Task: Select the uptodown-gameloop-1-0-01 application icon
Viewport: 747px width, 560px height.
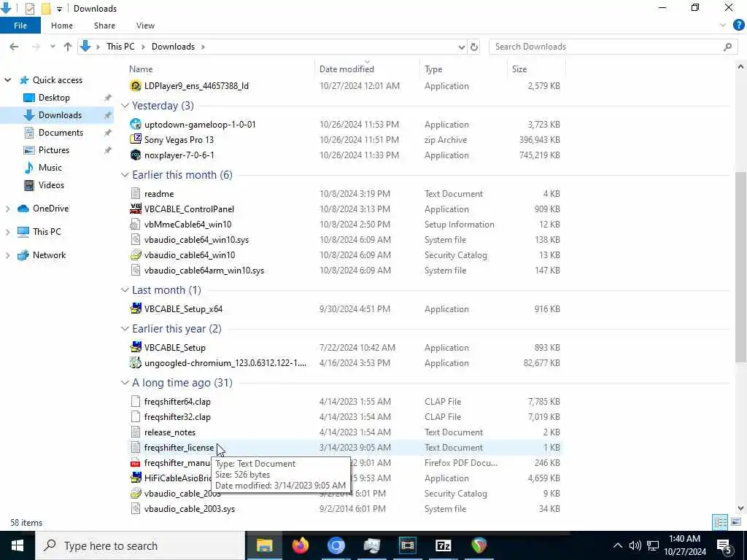Action: point(136,124)
